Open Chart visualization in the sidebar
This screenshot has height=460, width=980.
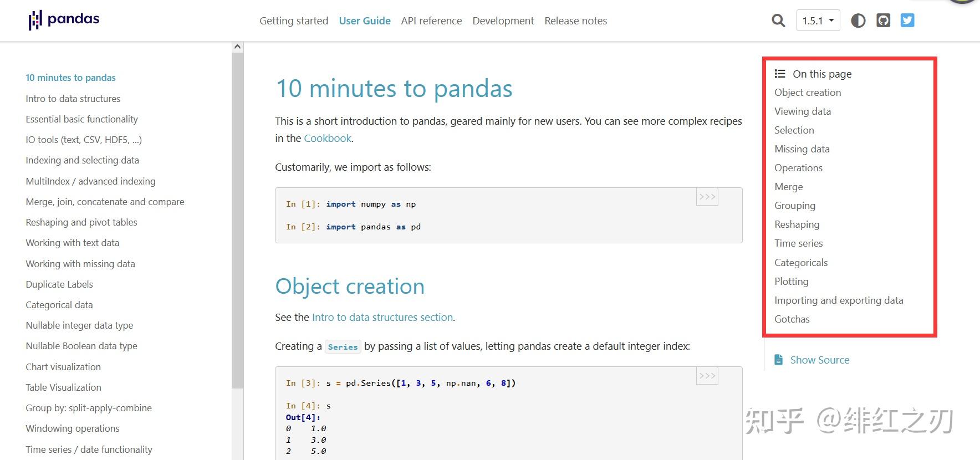63,367
